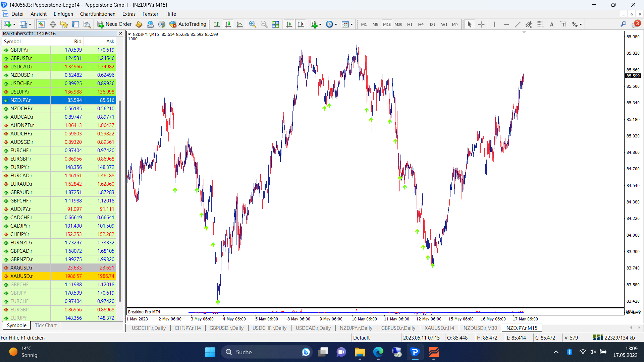Select the draw trendline tool
The width and height of the screenshot is (644, 362).
(x=518, y=24)
